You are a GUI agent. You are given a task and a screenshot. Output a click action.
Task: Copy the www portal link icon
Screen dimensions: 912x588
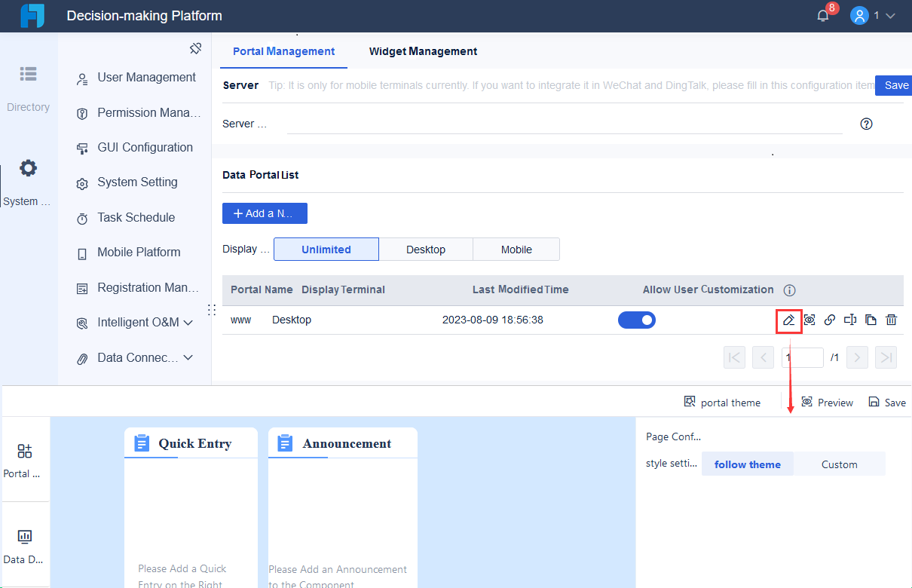(829, 320)
